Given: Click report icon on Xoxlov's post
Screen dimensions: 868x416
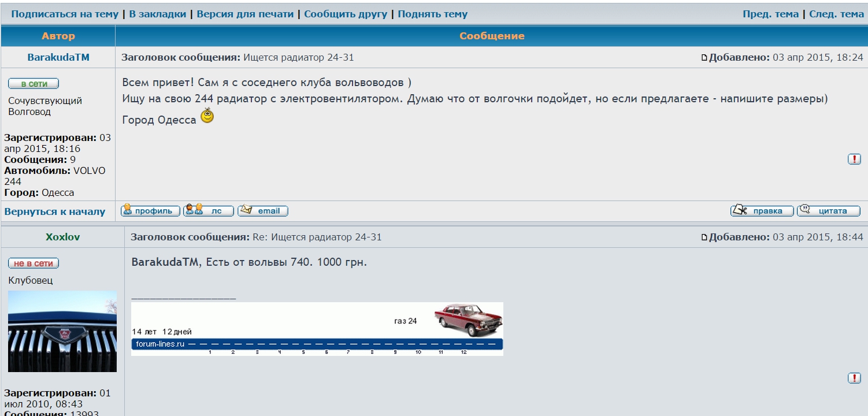Looking at the screenshot, I should tap(854, 378).
